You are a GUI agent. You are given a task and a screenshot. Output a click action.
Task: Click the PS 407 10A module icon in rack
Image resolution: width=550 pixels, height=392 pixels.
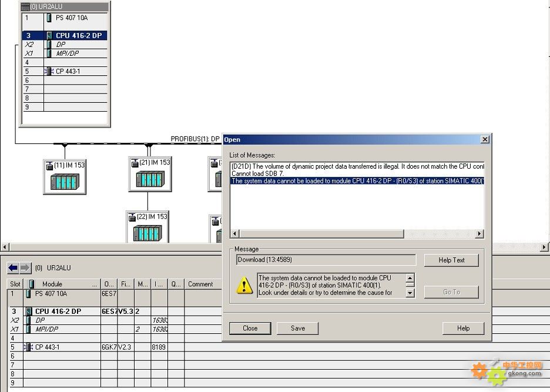[49, 18]
